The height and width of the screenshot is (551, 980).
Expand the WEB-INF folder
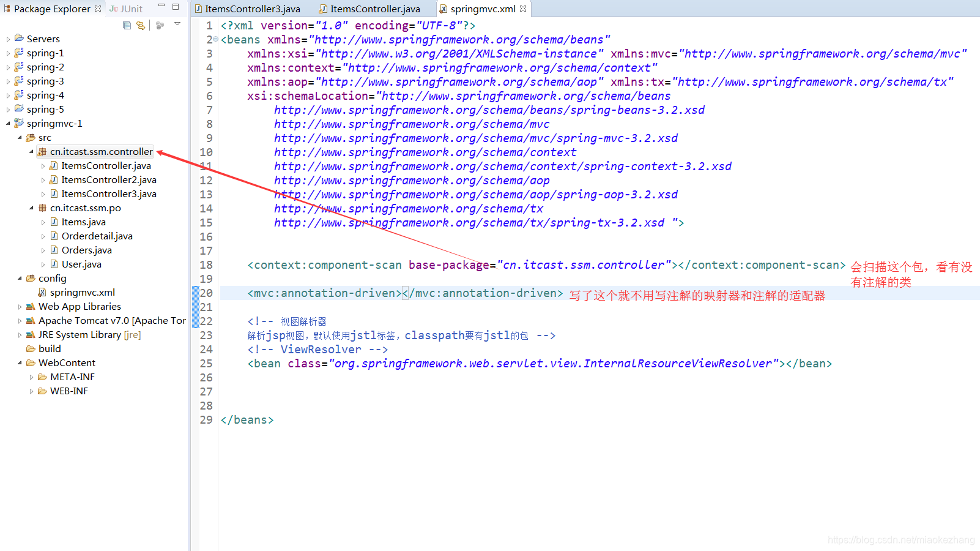pyautogui.click(x=31, y=391)
